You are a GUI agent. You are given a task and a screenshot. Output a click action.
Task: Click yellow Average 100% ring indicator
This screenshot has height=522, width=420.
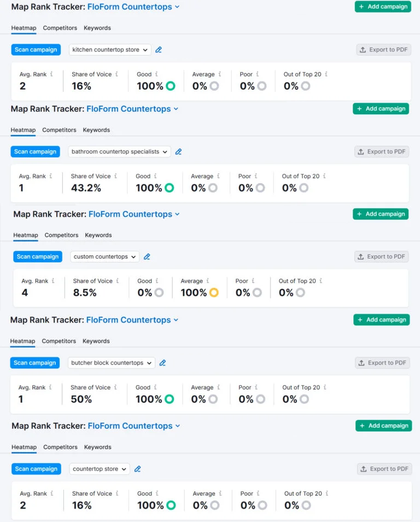point(214,292)
